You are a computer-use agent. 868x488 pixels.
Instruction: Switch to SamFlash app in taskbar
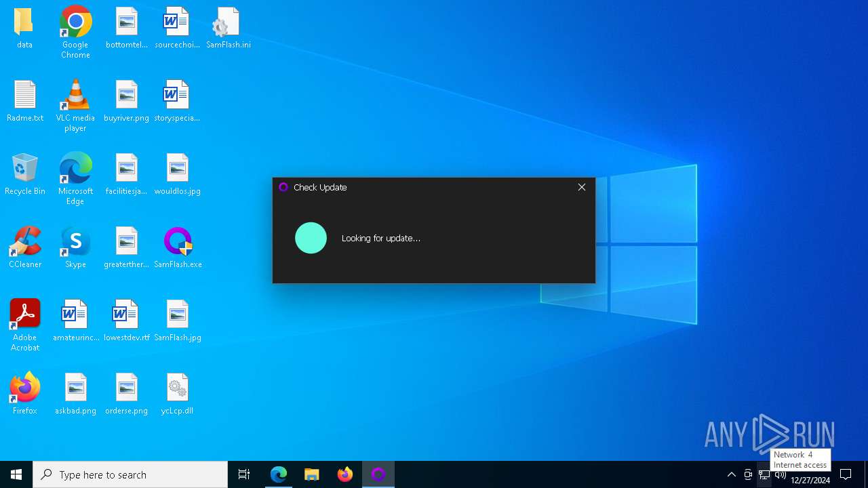point(378,474)
